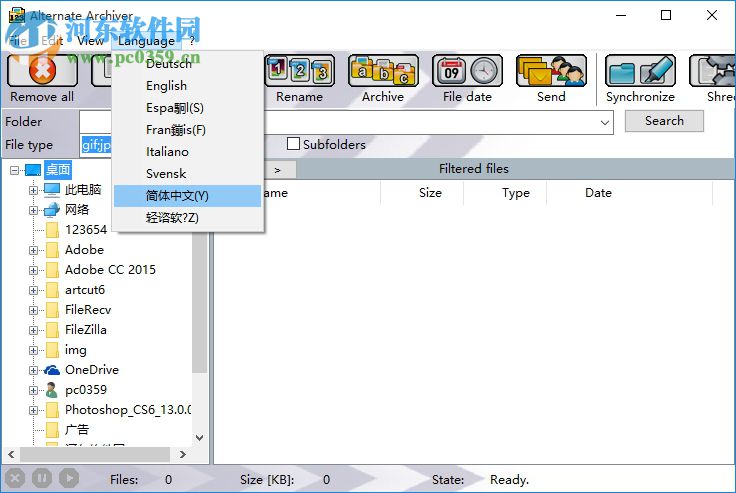The height and width of the screenshot is (493, 736).
Task: Select the 桌面 tree item
Action: (x=58, y=169)
